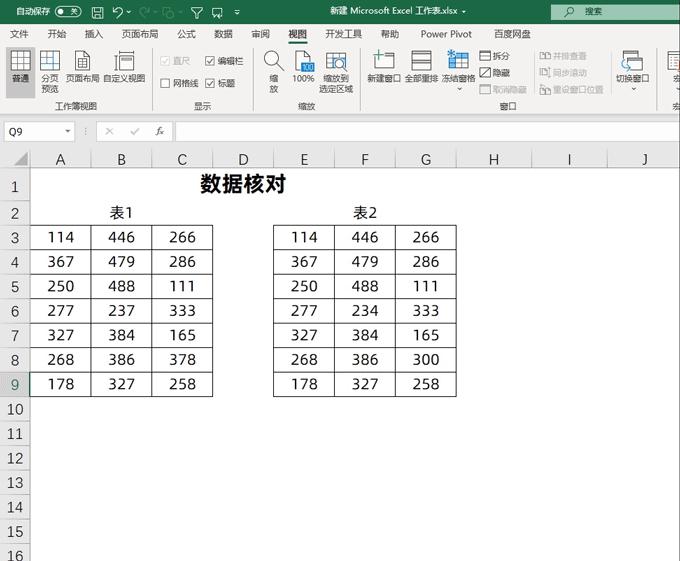This screenshot has height=561, width=680.
Task: Open Custom Views (自定义视图)
Action: coord(124,66)
